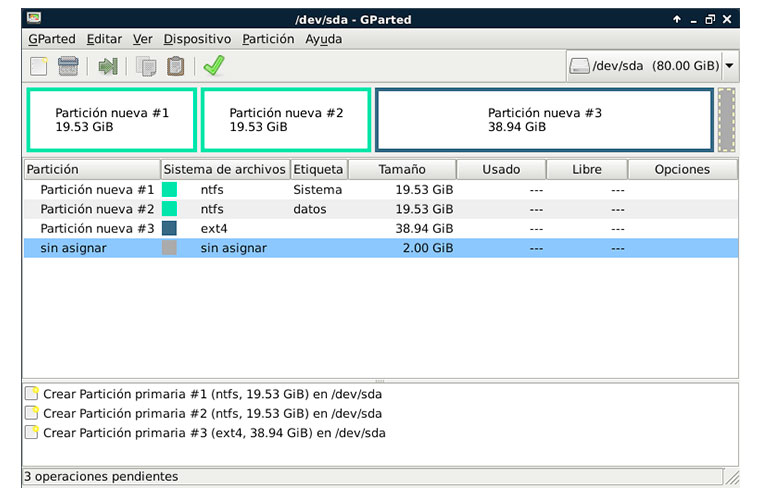
Task: Click the pending operation #2 page icon
Action: tap(32, 413)
